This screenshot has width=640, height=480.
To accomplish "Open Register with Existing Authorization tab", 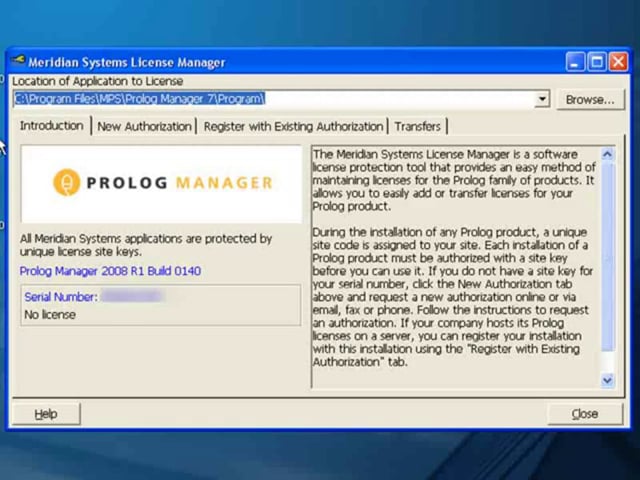I will [293, 127].
